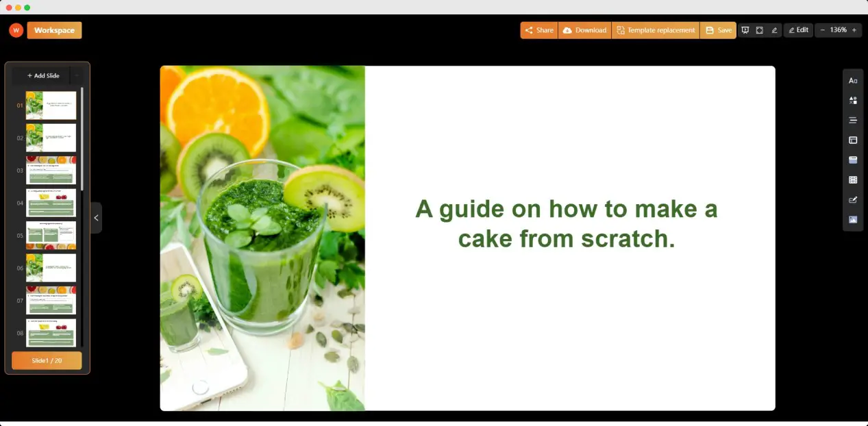Click the fullscreen icon in top toolbar
868x426 pixels.
click(x=760, y=30)
